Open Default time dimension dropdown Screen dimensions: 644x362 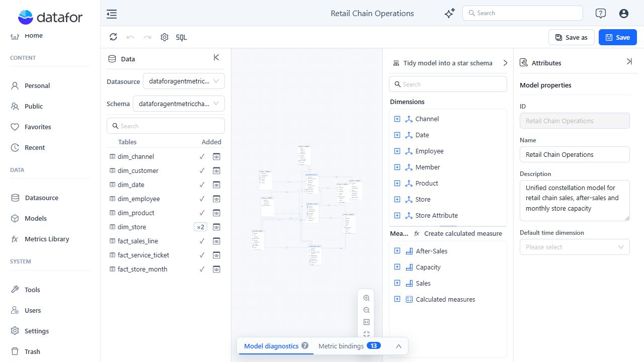point(575,247)
